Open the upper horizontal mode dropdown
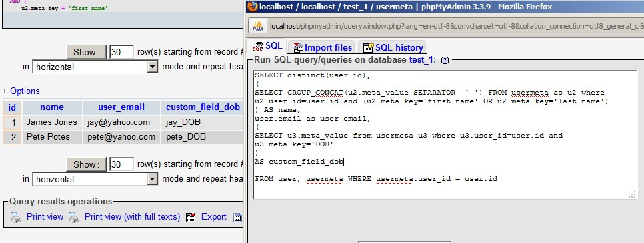644x243 pixels. 95,67
